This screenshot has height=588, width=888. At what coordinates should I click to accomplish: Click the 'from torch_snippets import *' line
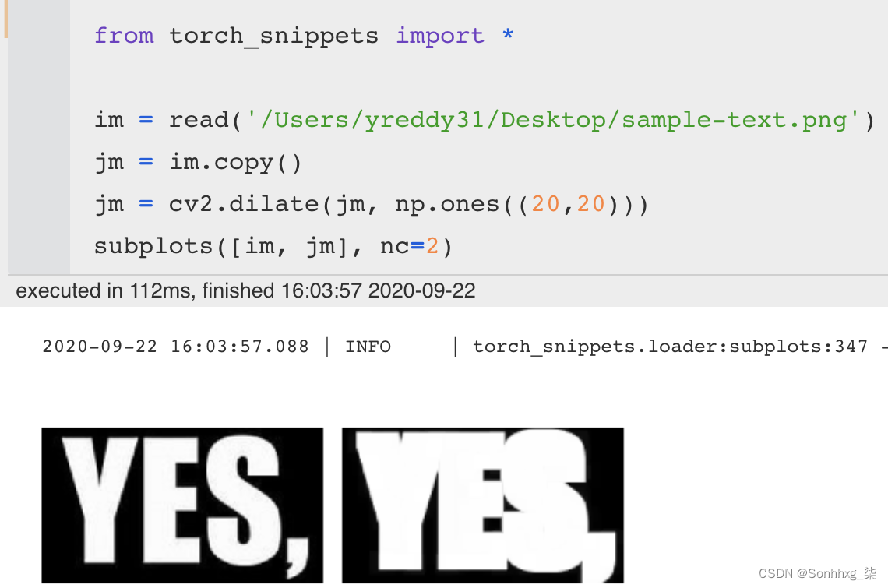(304, 36)
